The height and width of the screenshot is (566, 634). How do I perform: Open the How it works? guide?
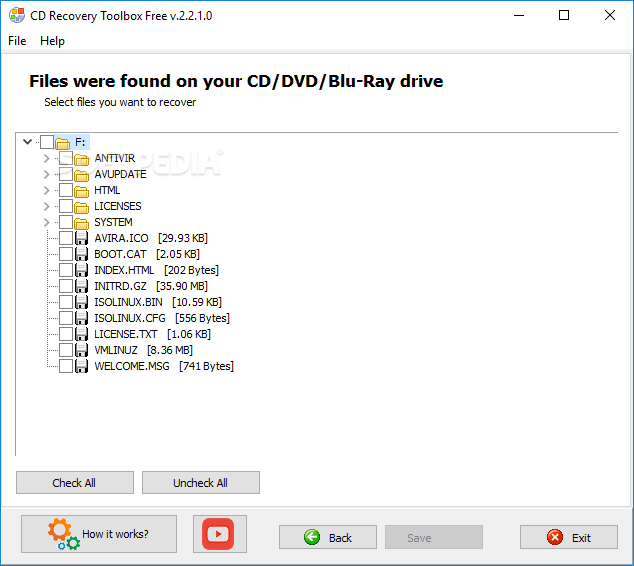click(99, 534)
